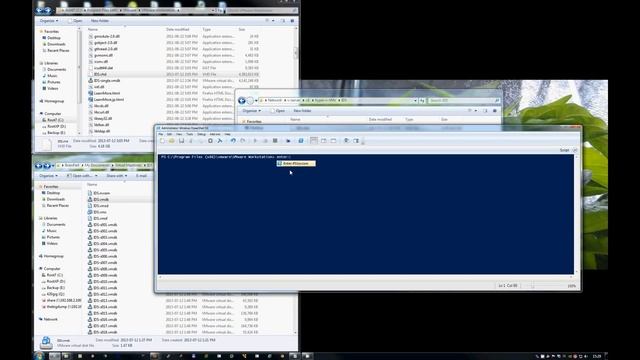640x360 pixels.
Task: Click Windows Start orb on taskbar
Action: [x=38, y=356]
